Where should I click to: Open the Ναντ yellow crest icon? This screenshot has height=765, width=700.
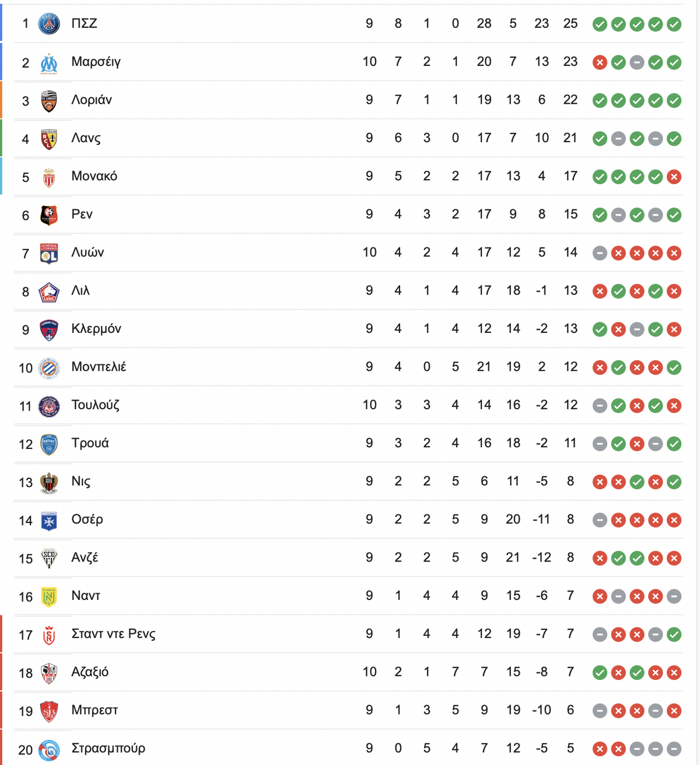click(x=49, y=596)
